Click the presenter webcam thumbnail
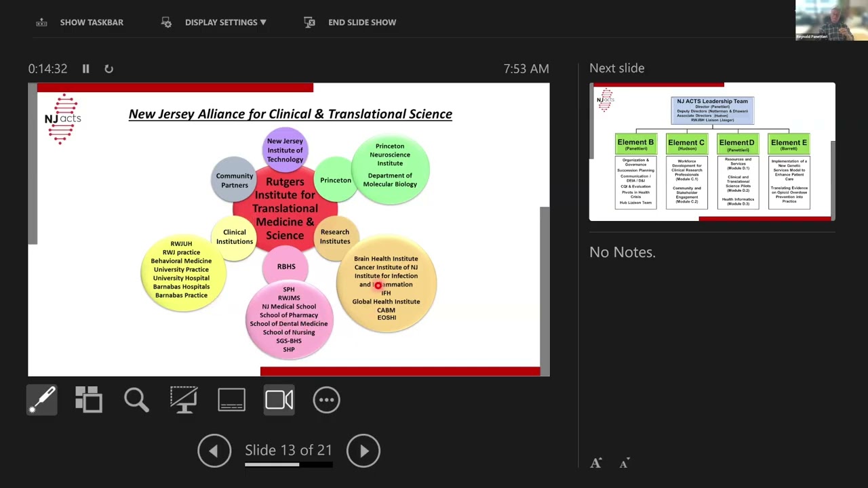Screen dimensions: 868x488 tap(831, 20)
